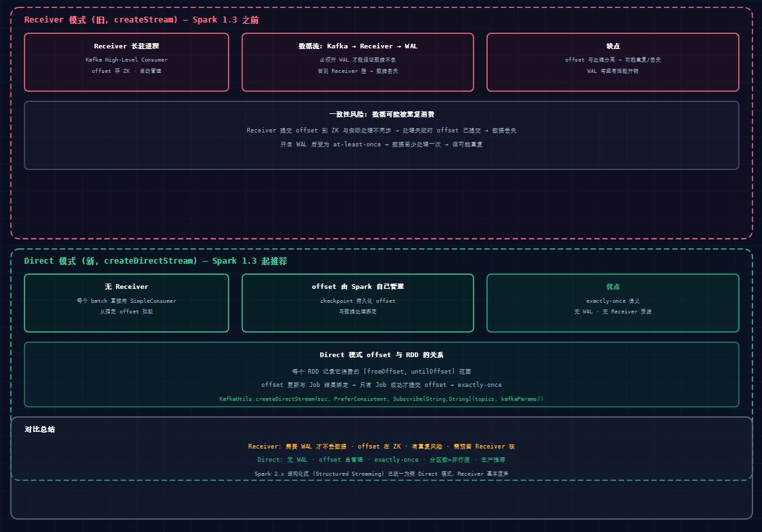Click the '否则 Receiver 挂 → 数据丢失' line
The height and width of the screenshot is (532, 762).
pyautogui.click(x=358, y=71)
